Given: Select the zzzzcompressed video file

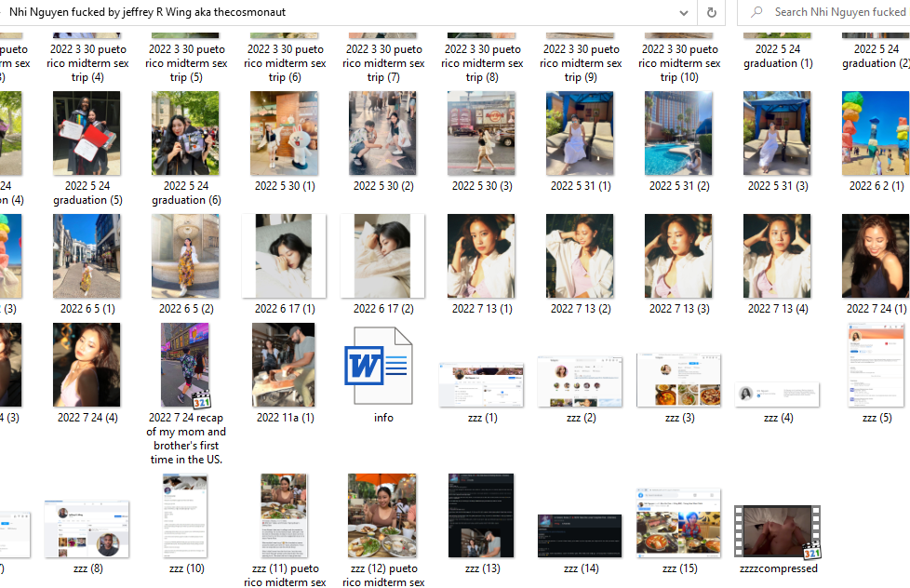Looking at the screenshot, I should (x=778, y=531).
